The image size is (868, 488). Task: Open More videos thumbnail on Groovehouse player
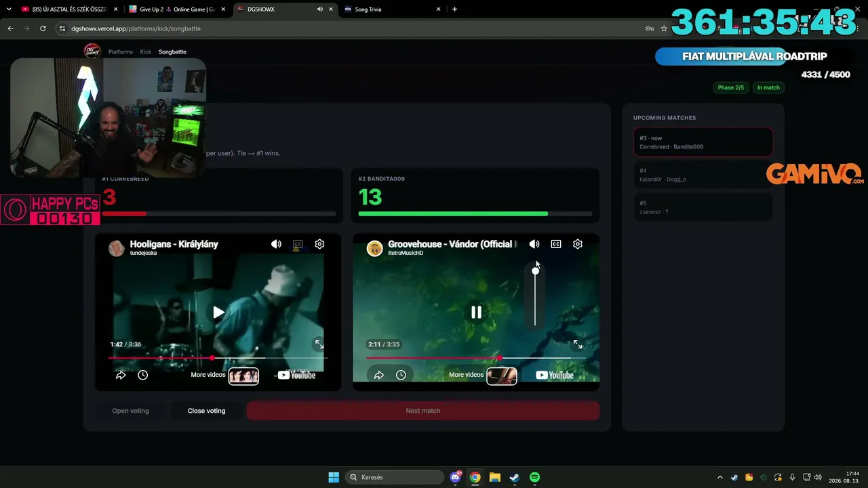(x=502, y=375)
